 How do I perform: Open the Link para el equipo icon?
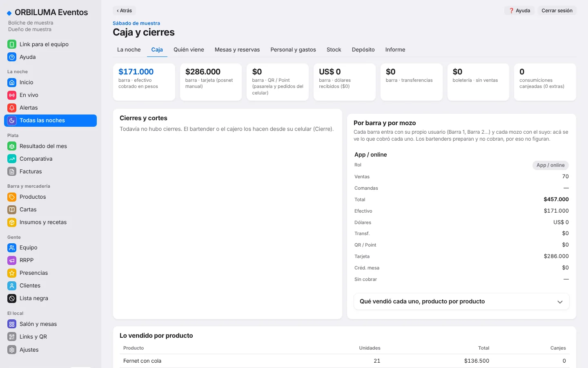(x=12, y=44)
